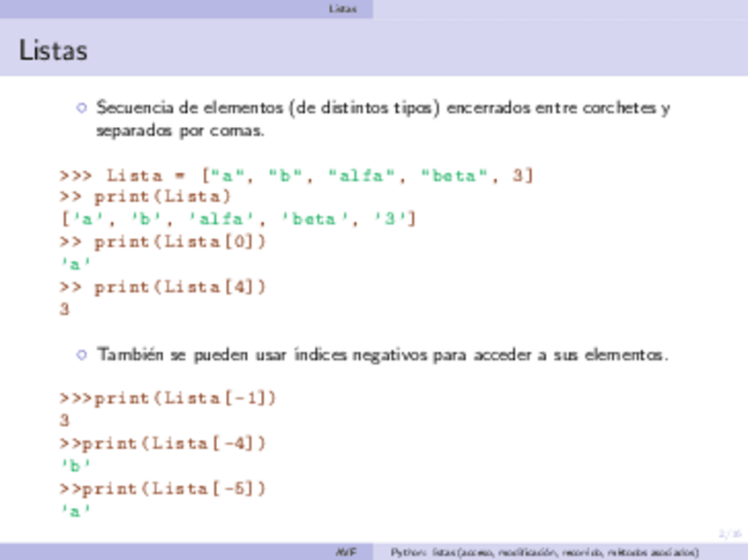Click the print(Lista[0]) code line
748x560 pixels.
pos(162,241)
